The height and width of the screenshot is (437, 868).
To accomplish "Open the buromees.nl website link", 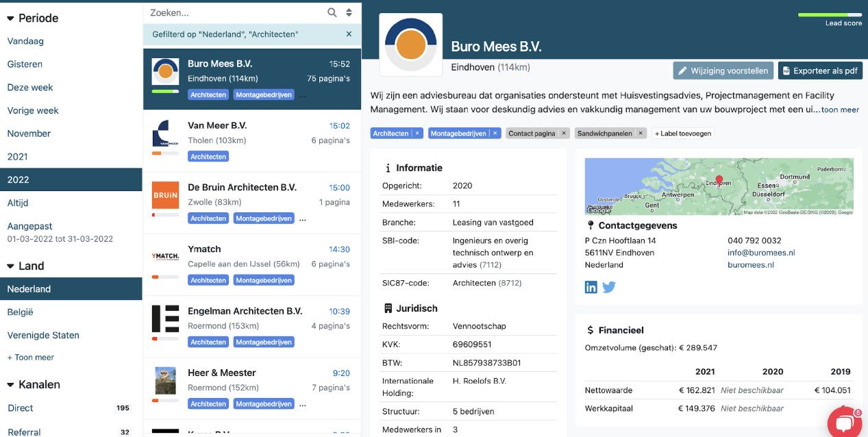I will point(750,265).
